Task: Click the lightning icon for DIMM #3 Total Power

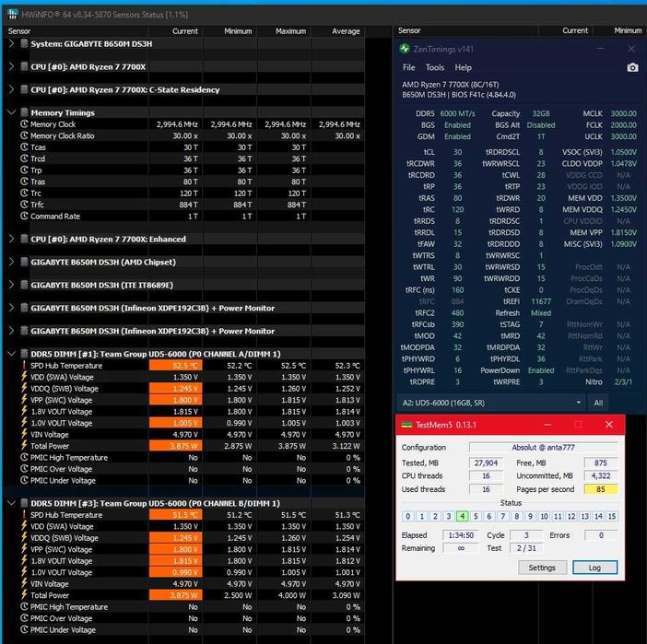Action: pyautogui.click(x=24, y=595)
